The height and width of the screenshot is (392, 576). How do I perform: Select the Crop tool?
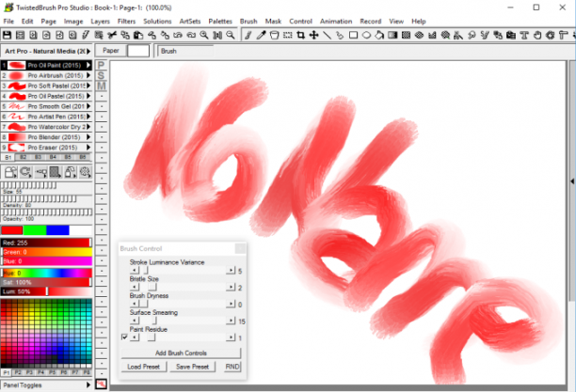click(301, 35)
